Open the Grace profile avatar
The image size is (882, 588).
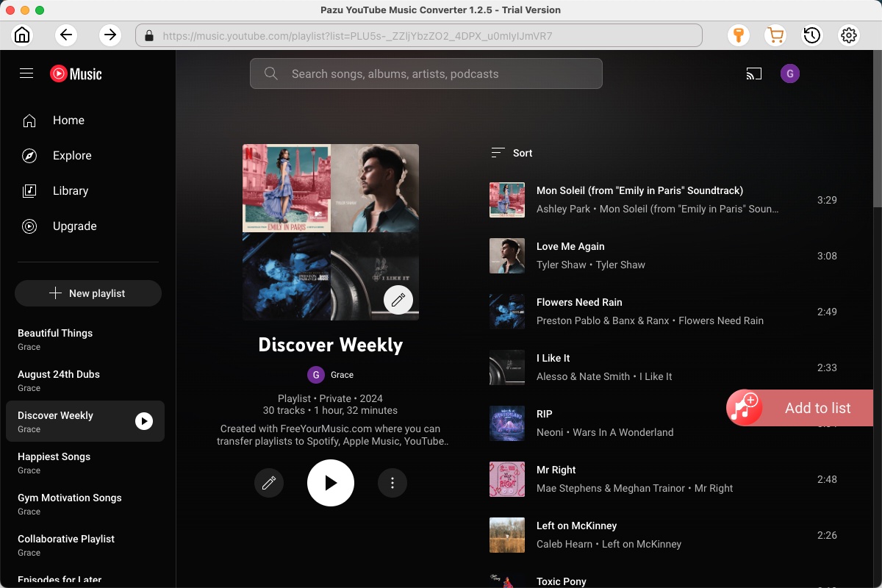coord(789,73)
